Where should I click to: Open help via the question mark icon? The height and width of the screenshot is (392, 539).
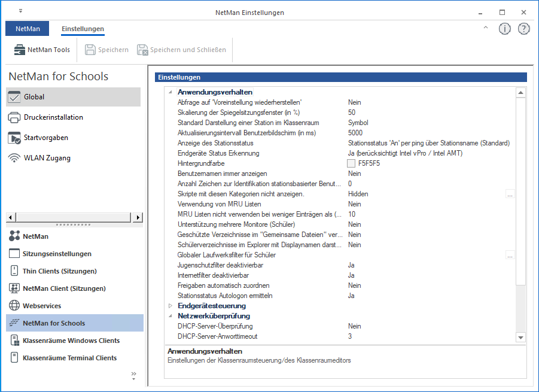[x=523, y=29]
